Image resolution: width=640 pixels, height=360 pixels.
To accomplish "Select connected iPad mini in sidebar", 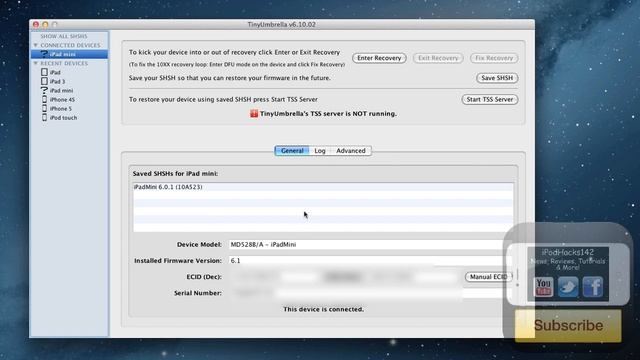I will click(69, 54).
